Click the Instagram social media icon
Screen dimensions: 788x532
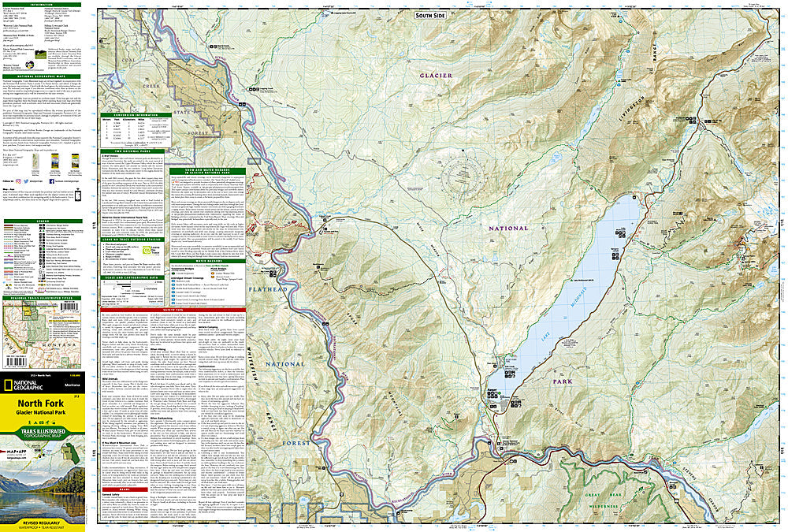click(x=17, y=180)
